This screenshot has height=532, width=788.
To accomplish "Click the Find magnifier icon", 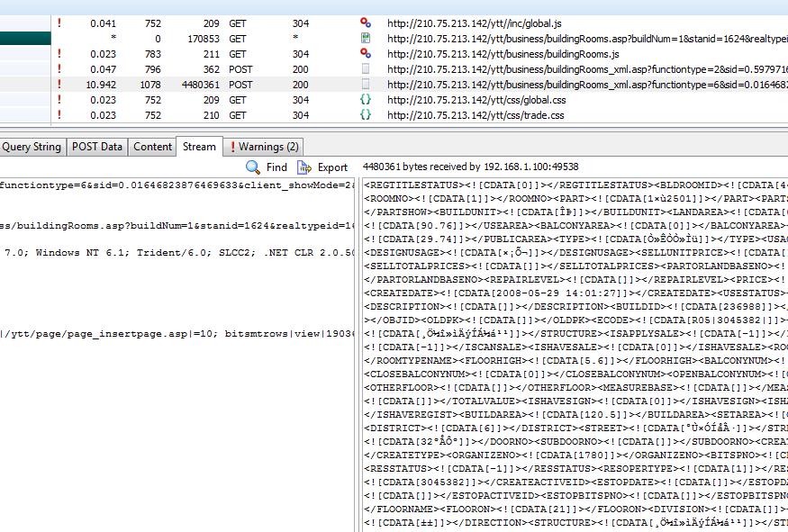I will 253,167.
